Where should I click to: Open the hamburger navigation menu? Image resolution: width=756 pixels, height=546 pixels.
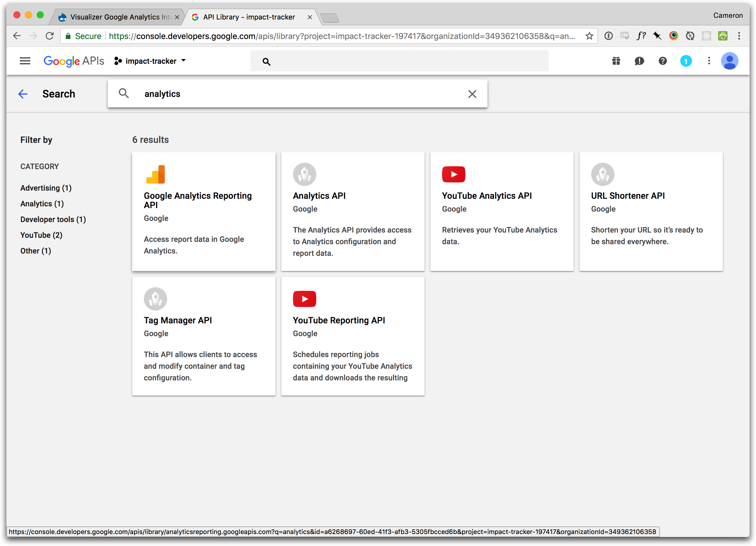(25, 61)
